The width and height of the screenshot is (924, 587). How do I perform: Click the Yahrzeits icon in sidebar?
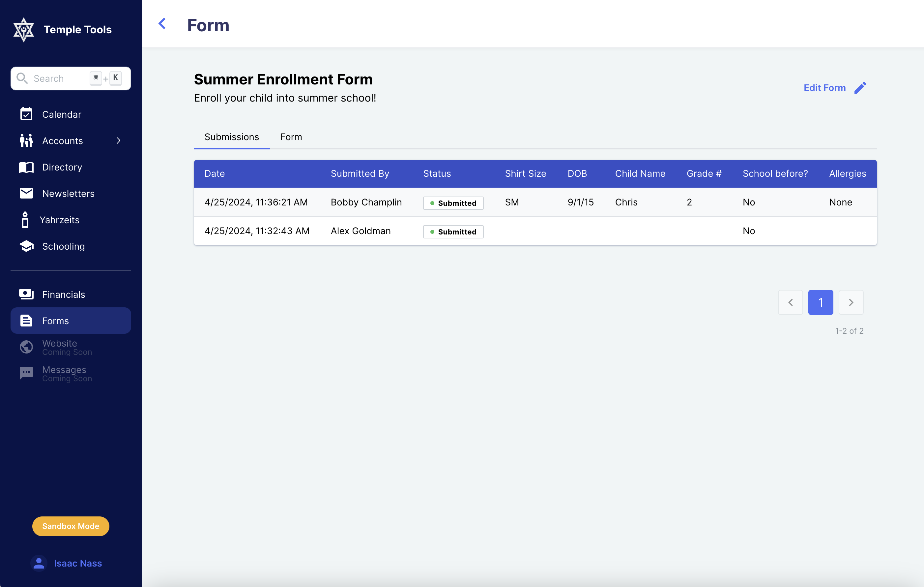(25, 220)
